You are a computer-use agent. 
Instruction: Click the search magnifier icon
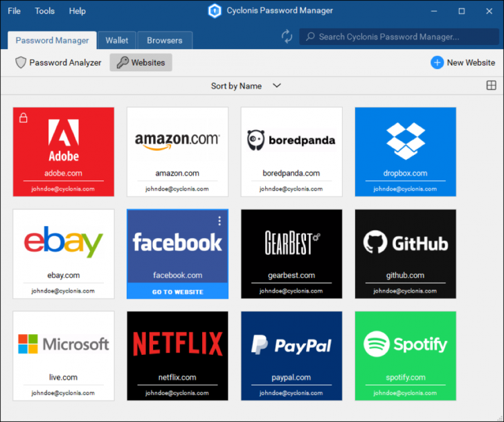point(310,37)
